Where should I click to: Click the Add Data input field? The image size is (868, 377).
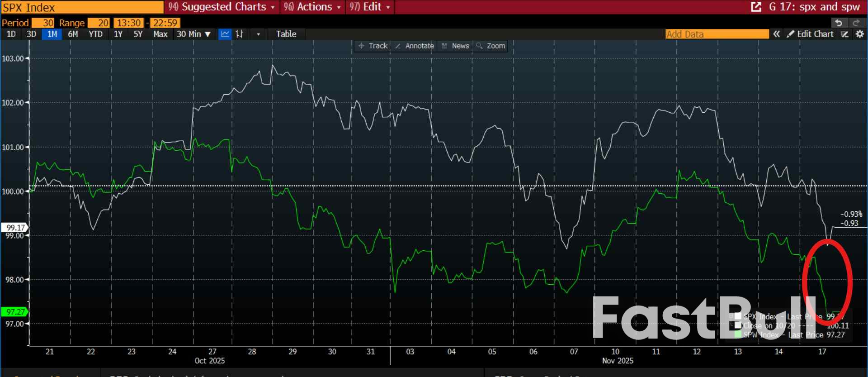pyautogui.click(x=717, y=34)
